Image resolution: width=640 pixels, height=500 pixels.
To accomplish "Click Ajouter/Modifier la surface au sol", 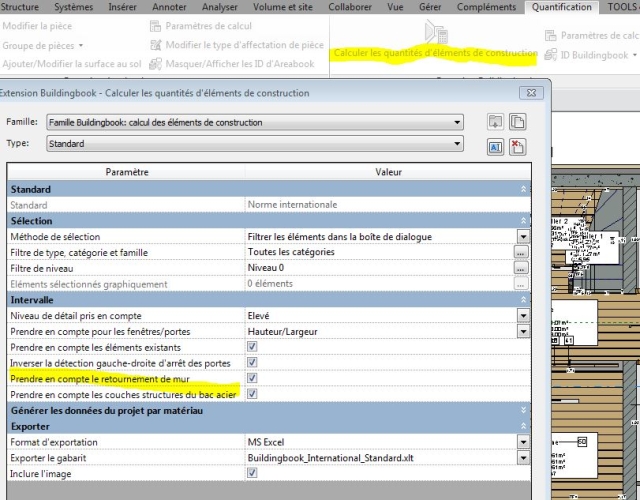I will (72, 64).
